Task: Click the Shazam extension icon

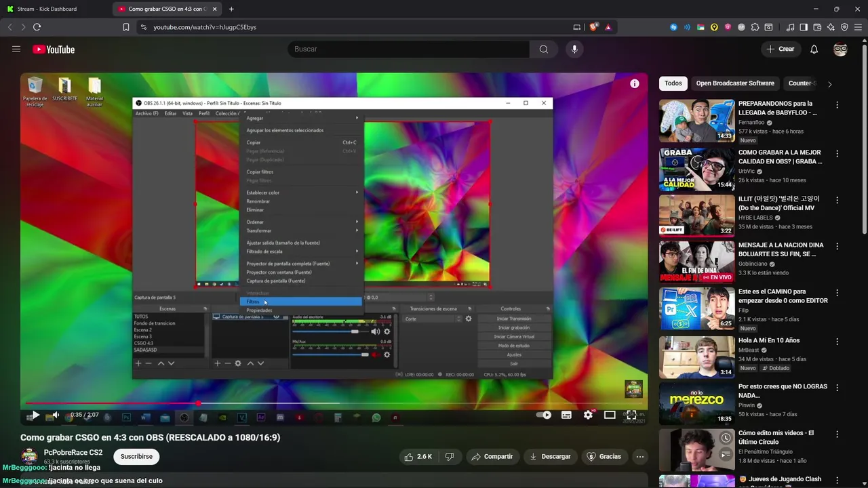Action: point(673,27)
